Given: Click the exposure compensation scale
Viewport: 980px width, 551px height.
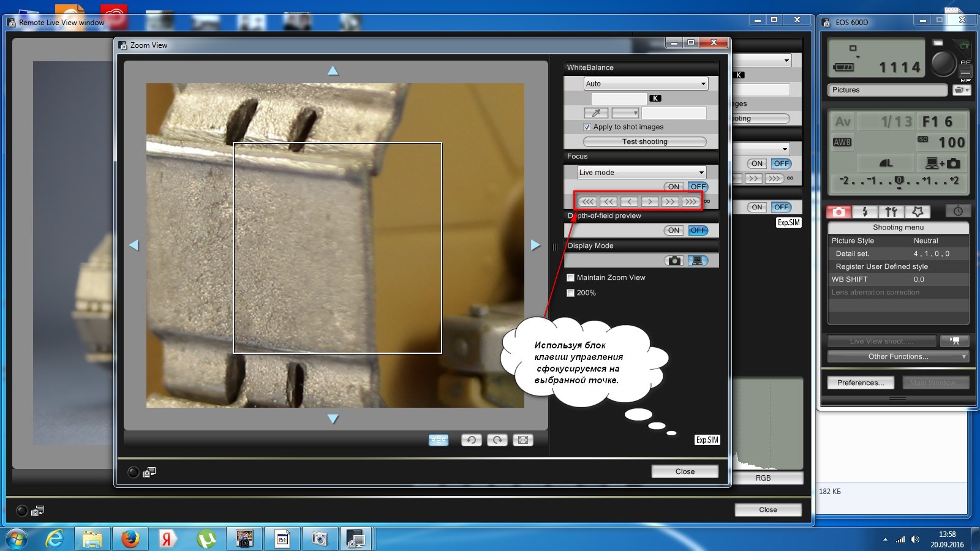Looking at the screenshot, I should pos(899,181).
